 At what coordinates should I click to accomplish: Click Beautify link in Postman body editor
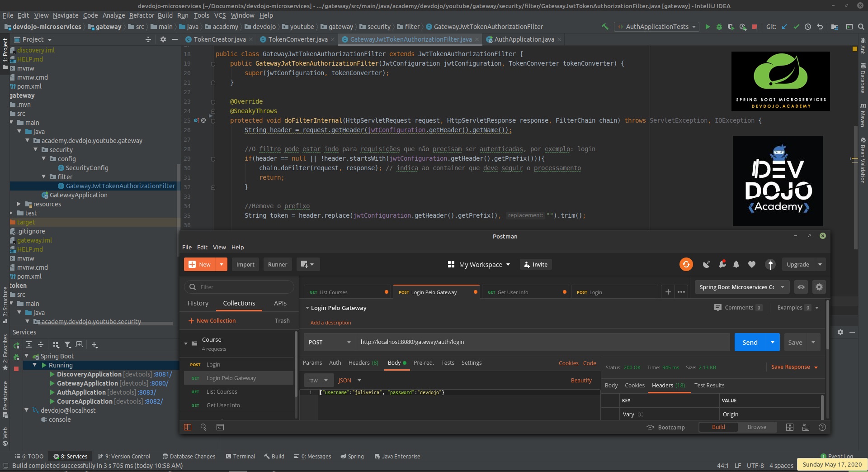(x=581, y=380)
